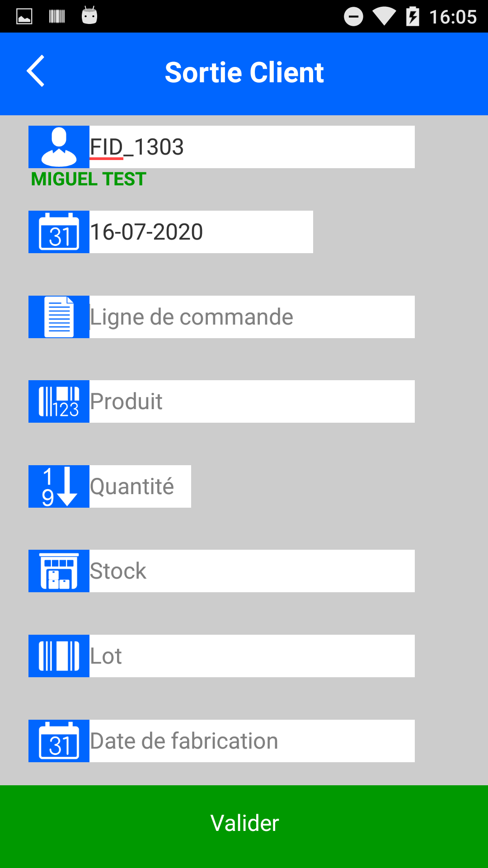Focus the FID_1303 customer field
Screen dimensions: 488x868
tap(252, 147)
